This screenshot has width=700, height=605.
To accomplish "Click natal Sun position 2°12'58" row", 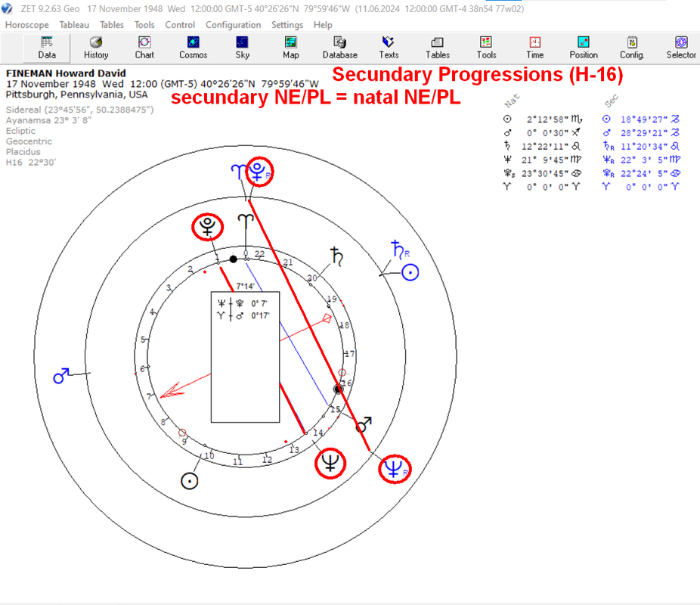I will coord(543,119).
